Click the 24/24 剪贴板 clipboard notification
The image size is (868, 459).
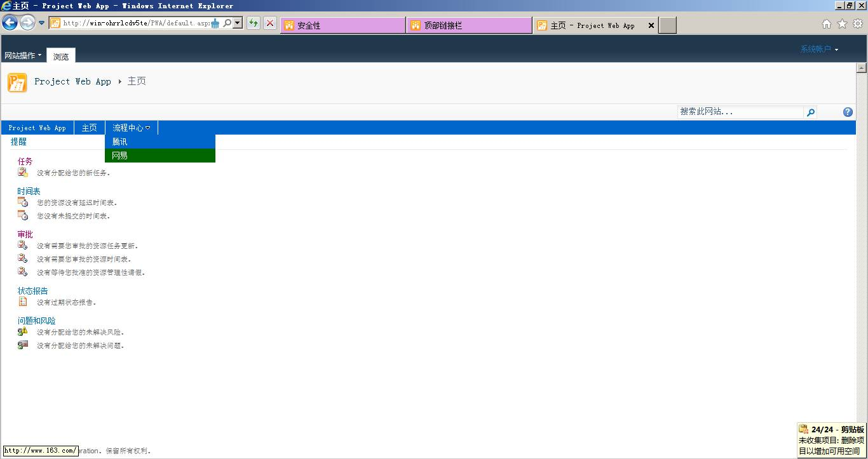pyautogui.click(x=832, y=440)
